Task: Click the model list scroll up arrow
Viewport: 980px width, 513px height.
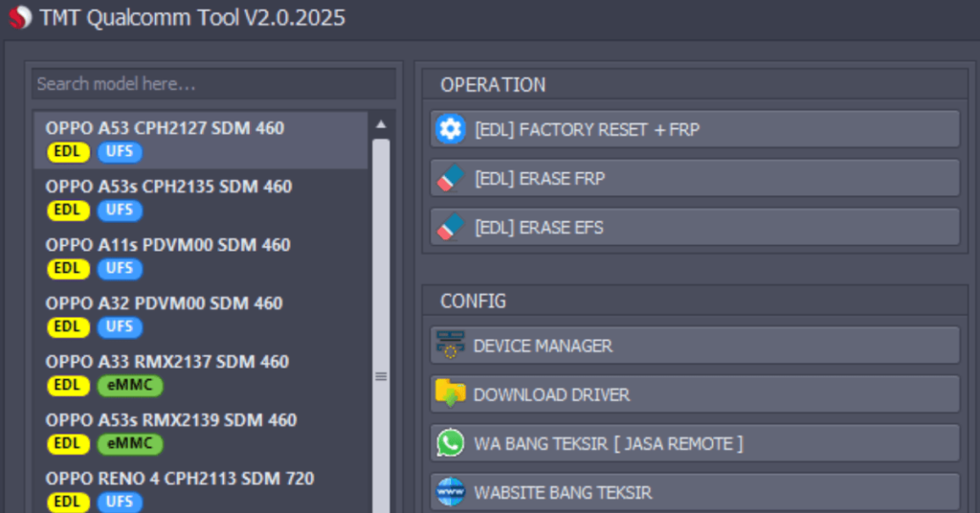Action: (381, 124)
